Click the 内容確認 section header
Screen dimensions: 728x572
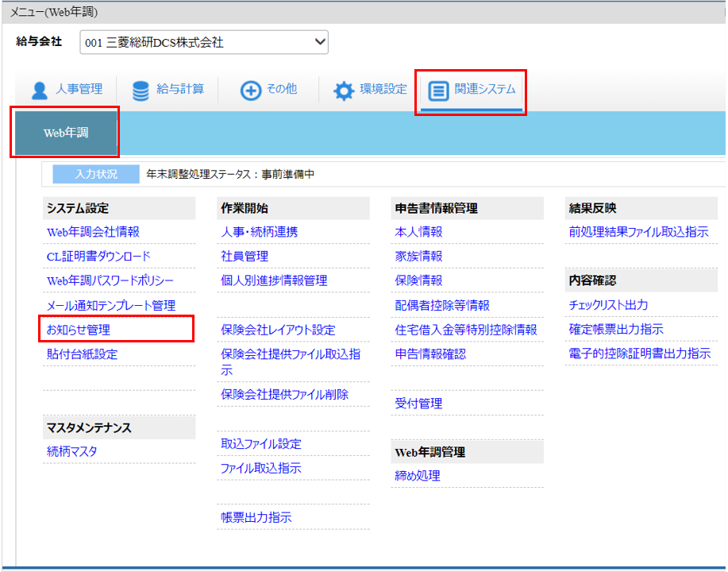pos(641,280)
